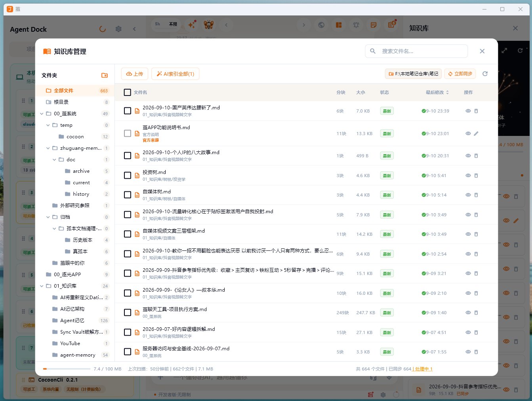Check the box for 投资树.md
532x401 pixels.
[x=128, y=175]
